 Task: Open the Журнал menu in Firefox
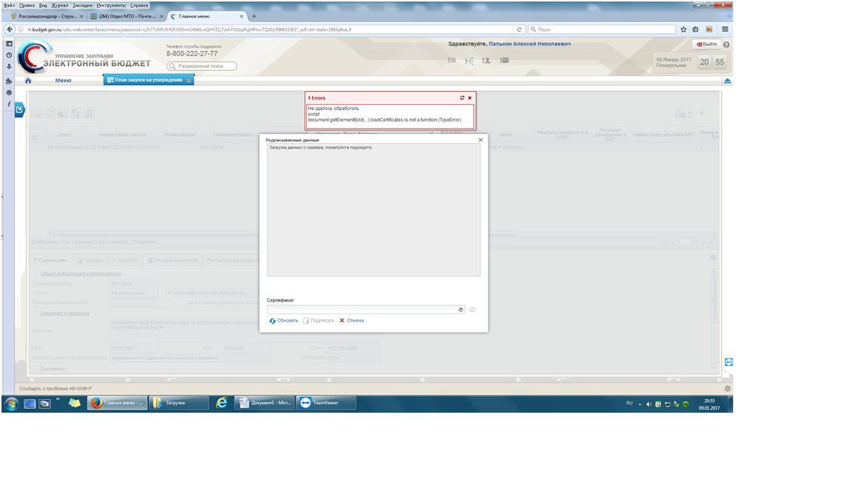click(59, 5)
